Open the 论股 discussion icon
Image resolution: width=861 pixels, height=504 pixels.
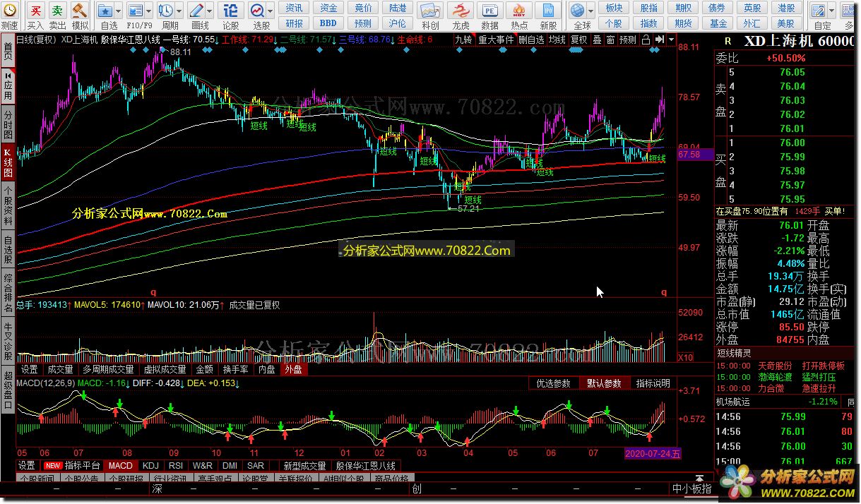(231, 11)
